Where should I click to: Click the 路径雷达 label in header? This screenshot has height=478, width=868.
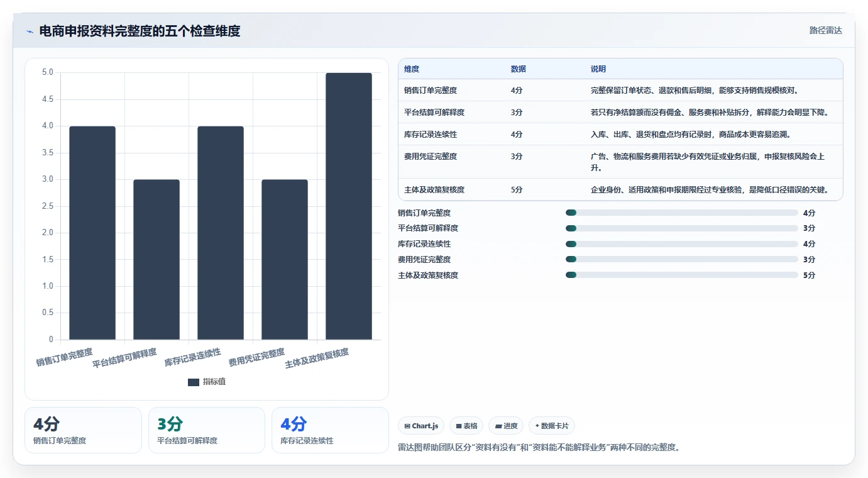pyautogui.click(x=825, y=30)
